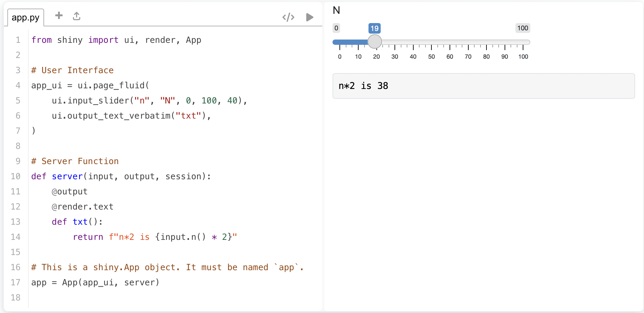The image size is (644, 313).
Task: Click the App(app_ui, server) line
Action: pos(95,282)
